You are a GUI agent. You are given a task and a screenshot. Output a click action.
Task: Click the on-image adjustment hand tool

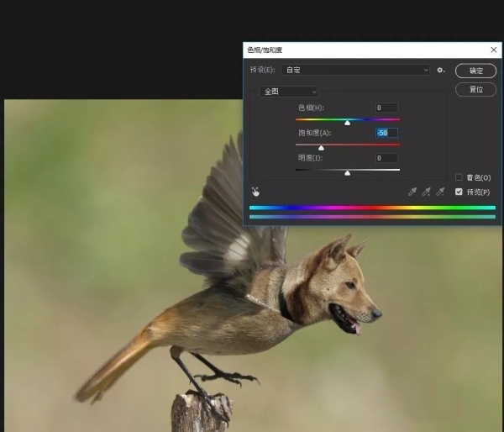[255, 192]
